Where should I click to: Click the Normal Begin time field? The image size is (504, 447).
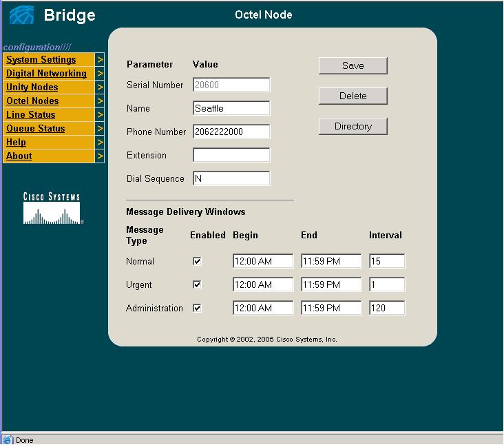pos(263,261)
